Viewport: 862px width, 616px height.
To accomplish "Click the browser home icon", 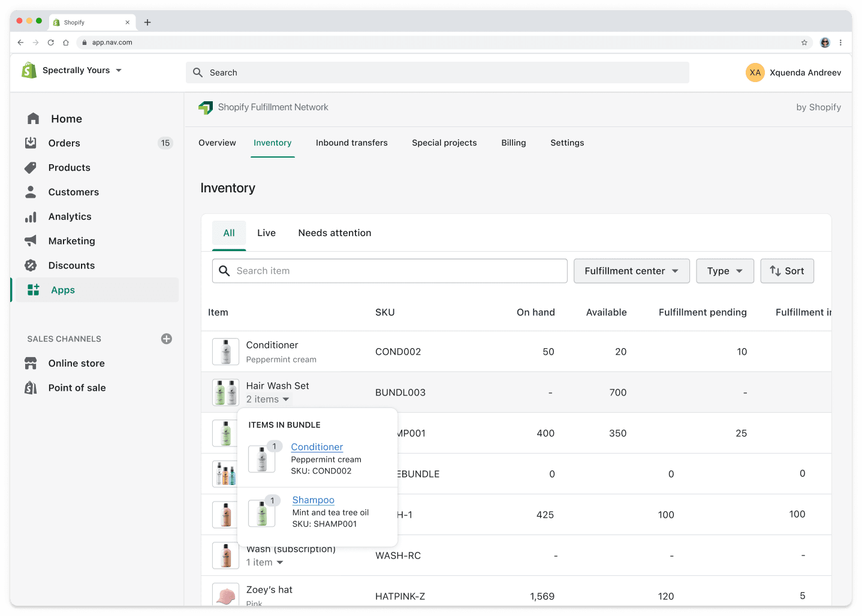I will (66, 43).
